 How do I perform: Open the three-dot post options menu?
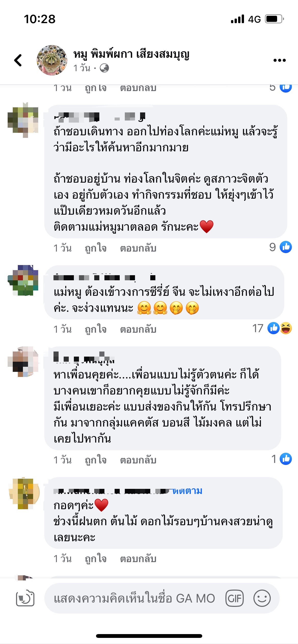(279, 60)
